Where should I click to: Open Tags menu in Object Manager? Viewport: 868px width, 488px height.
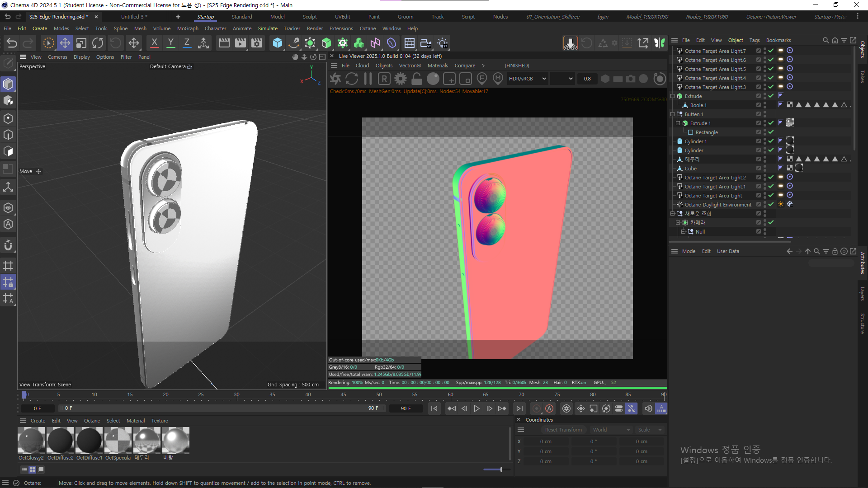coord(755,40)
